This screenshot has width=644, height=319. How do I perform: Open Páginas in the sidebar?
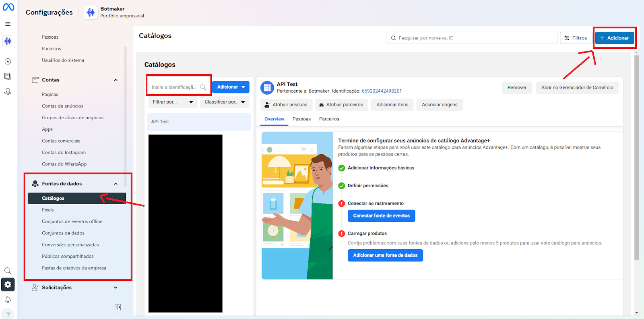50,94
